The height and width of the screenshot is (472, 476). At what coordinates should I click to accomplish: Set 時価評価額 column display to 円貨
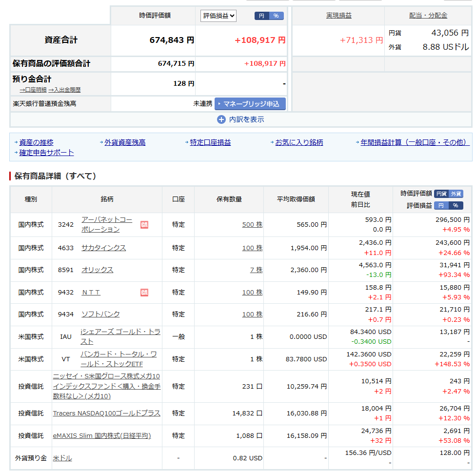coord(441,194)
